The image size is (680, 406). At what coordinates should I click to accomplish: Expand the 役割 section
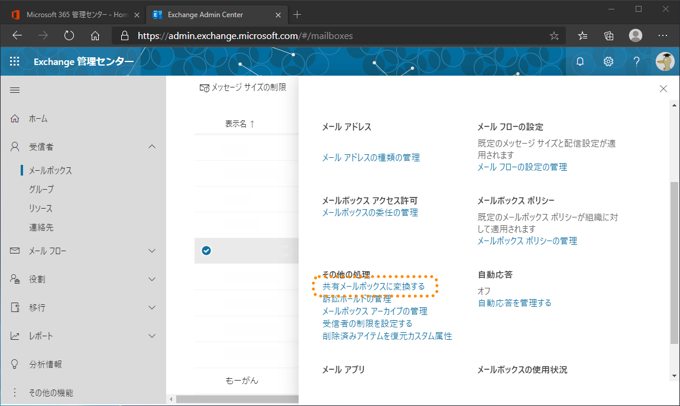152,279
